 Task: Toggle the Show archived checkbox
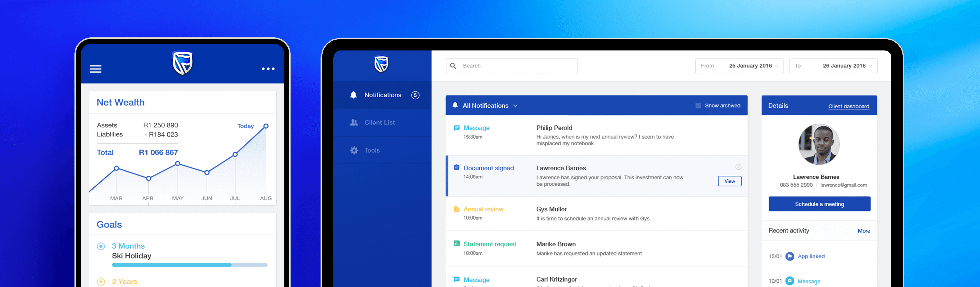coord(698,105)
